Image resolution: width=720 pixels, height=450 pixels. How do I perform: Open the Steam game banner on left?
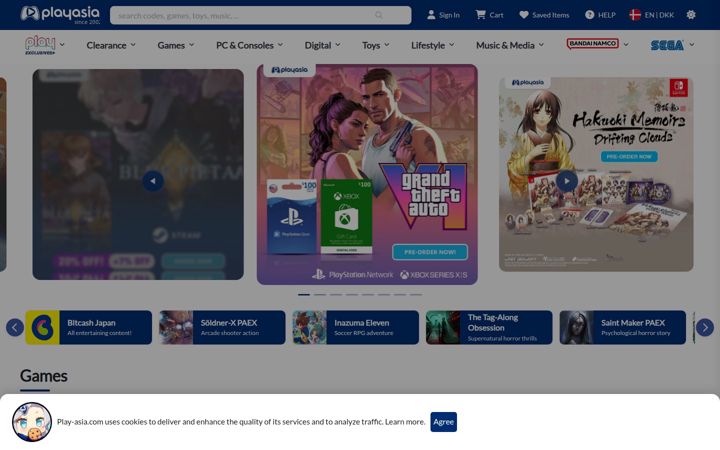[x=138, y=174]
